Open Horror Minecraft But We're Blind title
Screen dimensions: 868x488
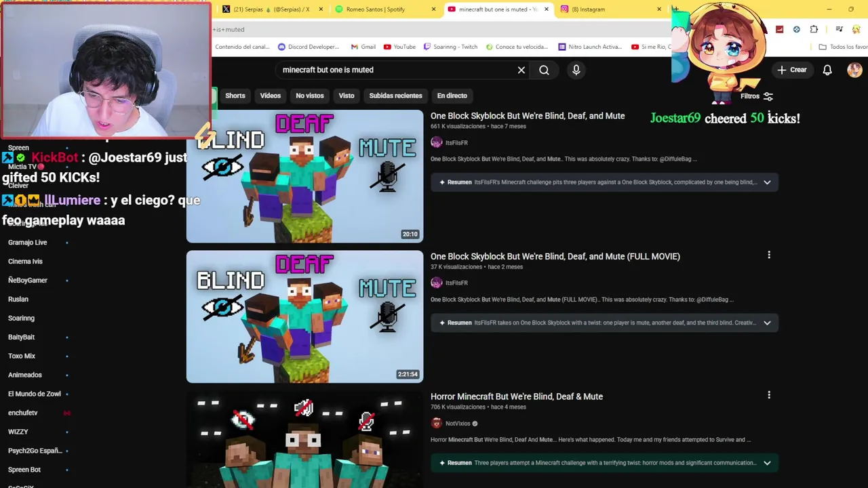click(x=517, y=396)
